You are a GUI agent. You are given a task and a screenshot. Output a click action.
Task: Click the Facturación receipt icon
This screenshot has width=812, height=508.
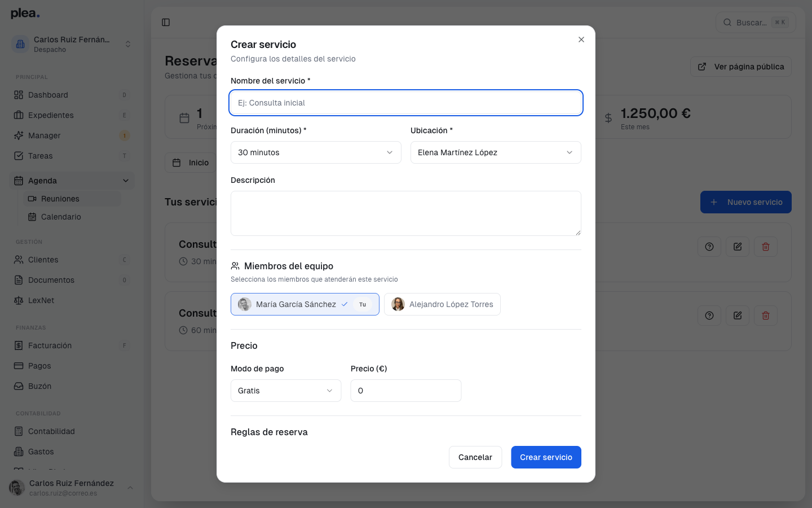pos(19,345)
